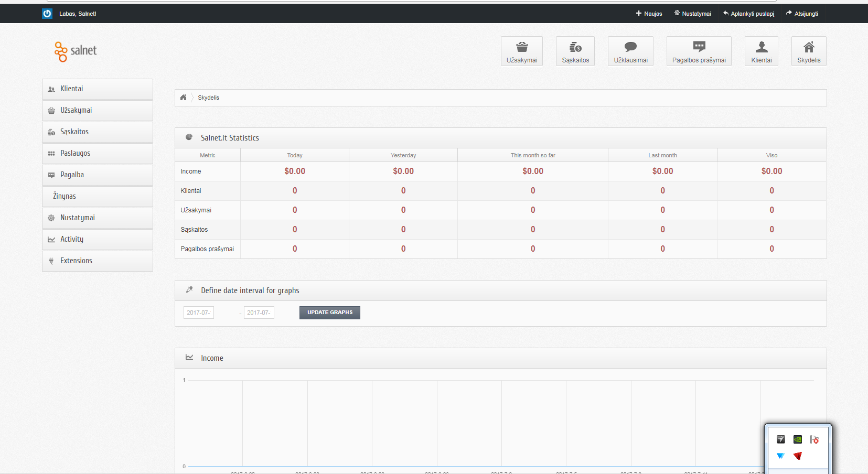This screenshot has width=868, height=474.
Task: Click the blue power icon in top bar
Action: (x=47, y=14)
